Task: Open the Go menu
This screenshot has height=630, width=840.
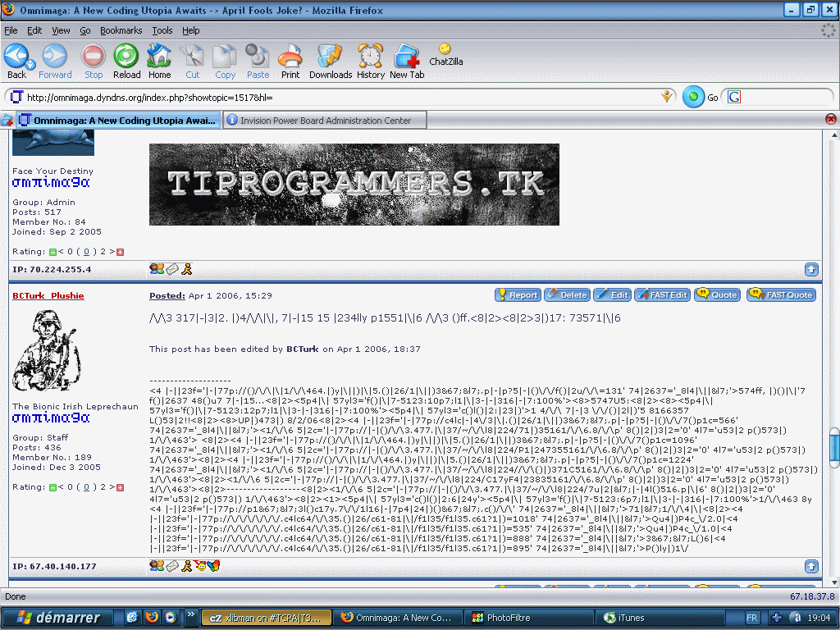Action: (x=85, y=30)
